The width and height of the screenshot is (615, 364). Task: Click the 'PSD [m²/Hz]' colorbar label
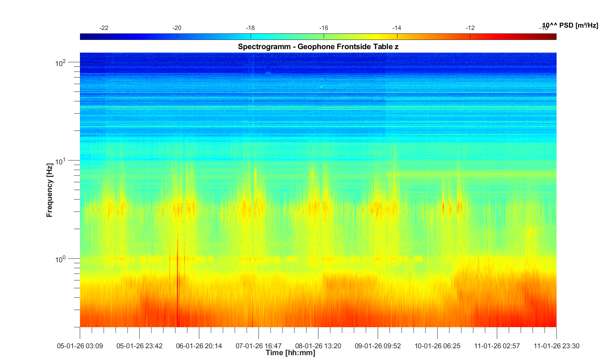click(570, 26)
